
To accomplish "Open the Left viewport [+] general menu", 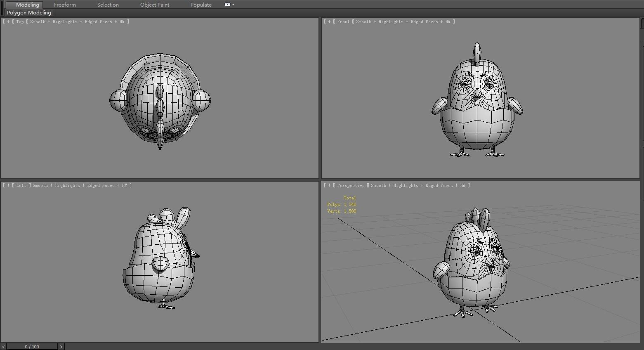I will click(x=9, y=185).
